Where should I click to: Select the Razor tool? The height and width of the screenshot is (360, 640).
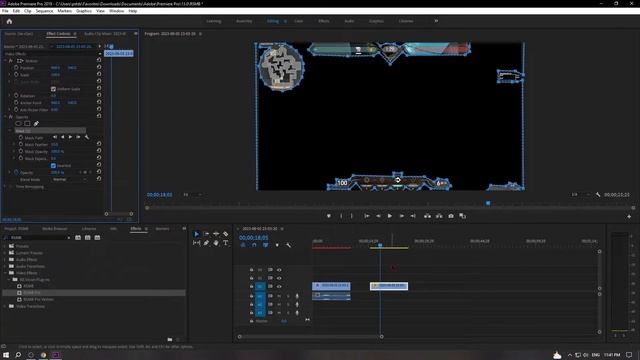click(226, 234)
